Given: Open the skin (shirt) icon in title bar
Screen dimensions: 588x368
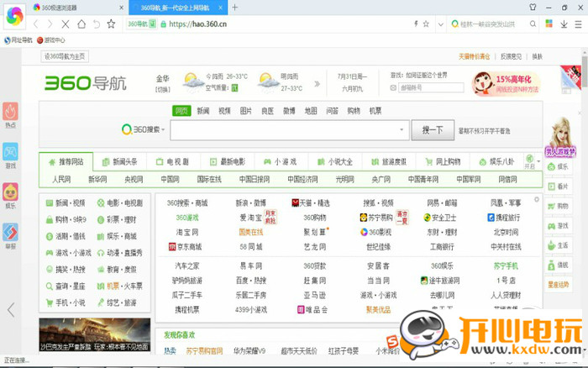Looking at the screenshot, I should point(533,7).
